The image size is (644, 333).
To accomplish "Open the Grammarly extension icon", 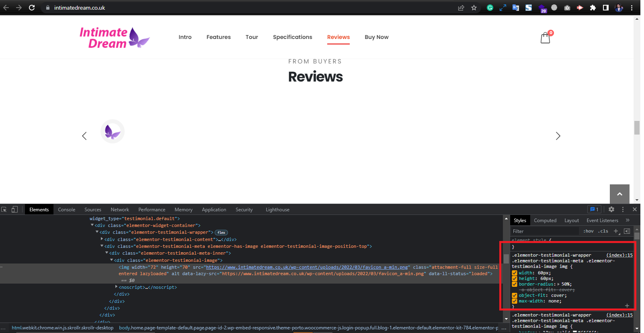I will click(490, 8).
